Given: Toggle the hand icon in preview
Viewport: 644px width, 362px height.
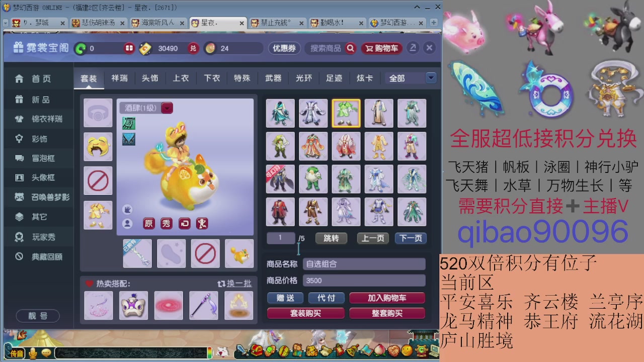Looking at the screenshot, I should (127, 209).
